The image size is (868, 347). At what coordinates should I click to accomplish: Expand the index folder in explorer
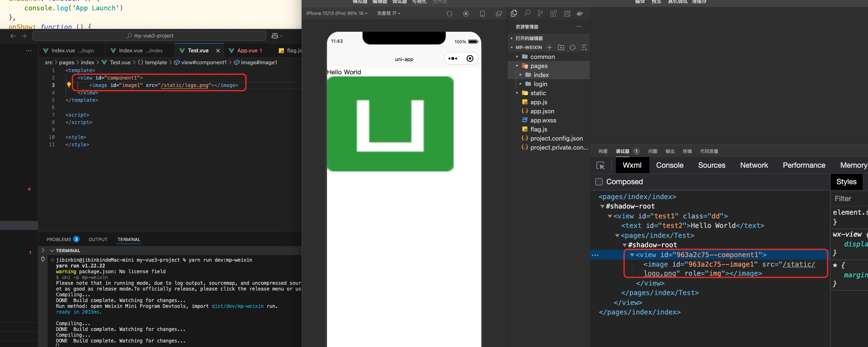coord(520,75)
